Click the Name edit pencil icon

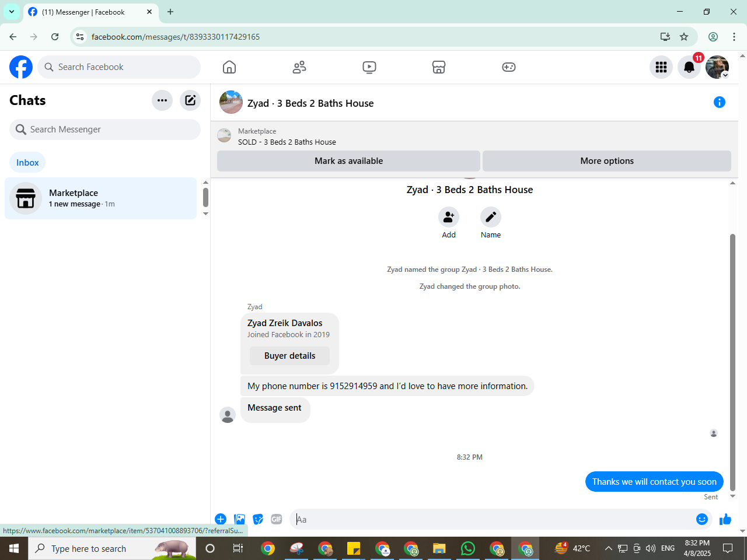491,217
